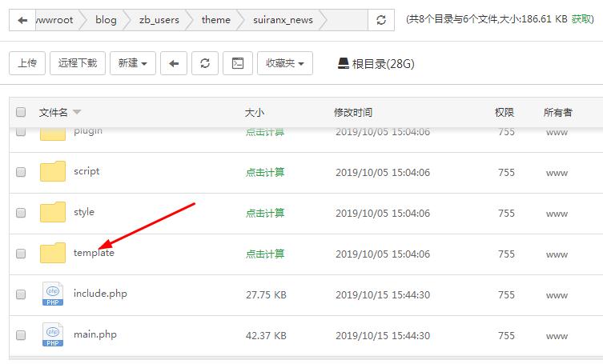Image resolution: width=603 pixels, height=364 pixels.
Task: Click toolbar back arrow button
Action: click(x=174, y=63)
